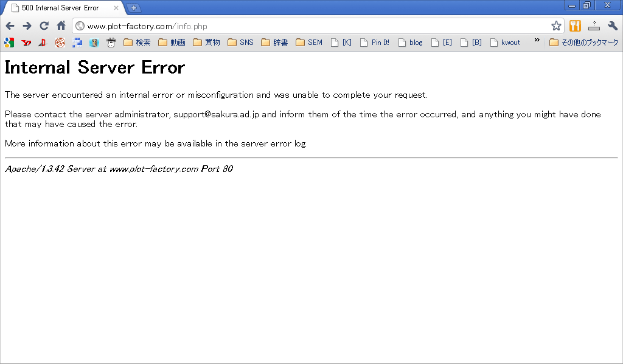The image size is (623, 364).
Task: Click the Pin It! bookmarklet
Action: pyautogui.click(x=375, y=43)
